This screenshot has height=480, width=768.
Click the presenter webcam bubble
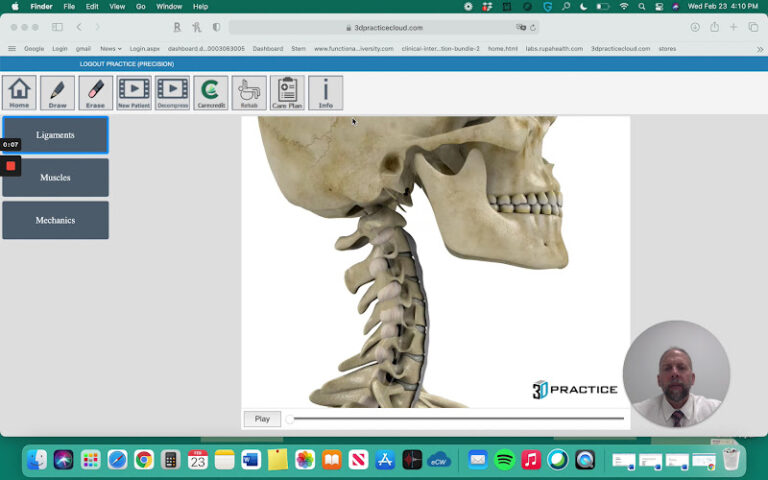pos(677,374)
